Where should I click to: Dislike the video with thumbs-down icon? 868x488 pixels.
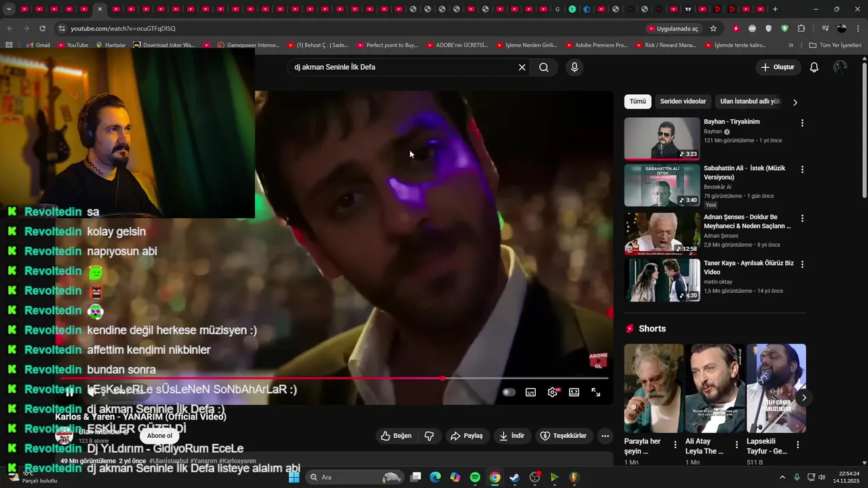coord(429,436)
